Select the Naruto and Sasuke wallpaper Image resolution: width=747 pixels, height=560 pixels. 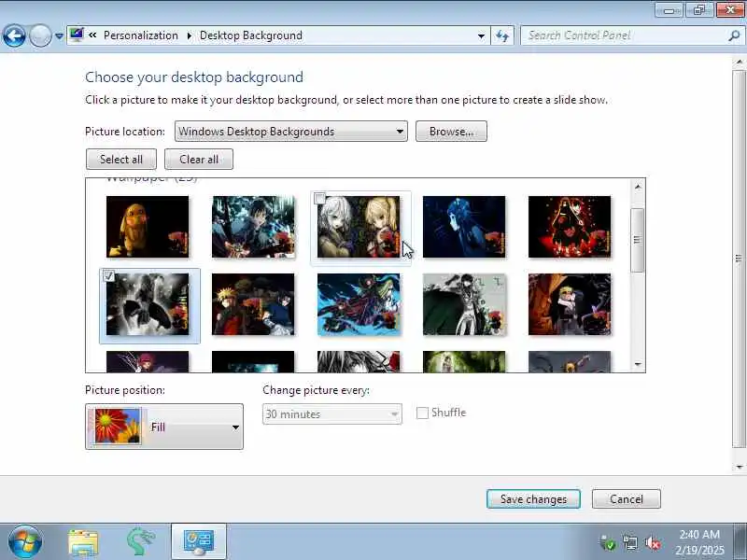pyautogui.click(x=253, y=304)
